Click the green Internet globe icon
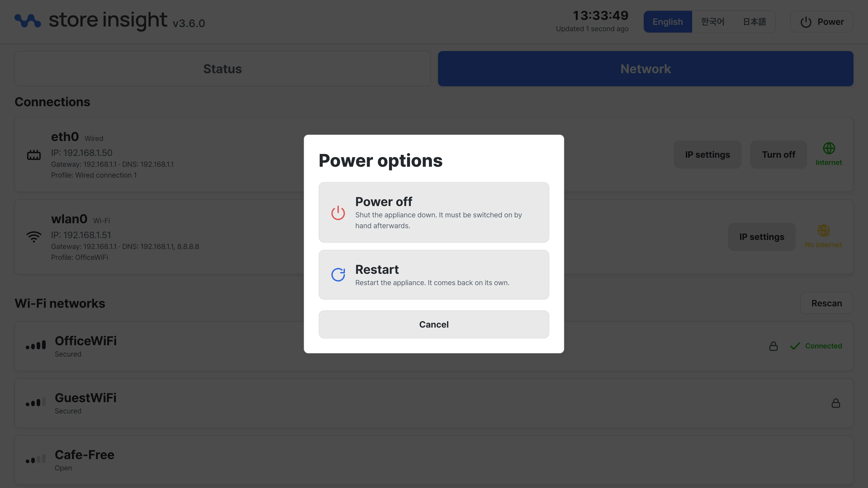This screenshot has height=488, width=868. (x=829, y=148)
